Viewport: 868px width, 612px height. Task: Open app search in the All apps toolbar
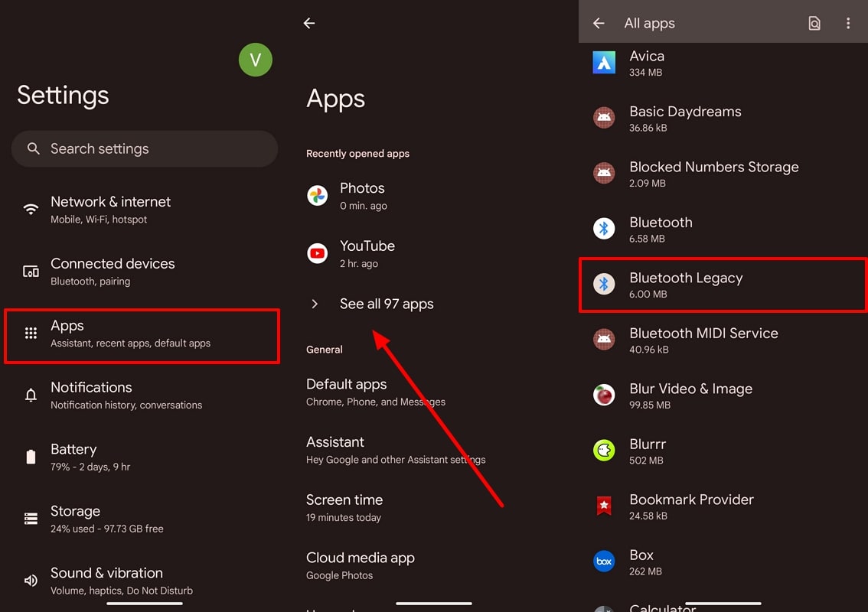click(814, 23)
